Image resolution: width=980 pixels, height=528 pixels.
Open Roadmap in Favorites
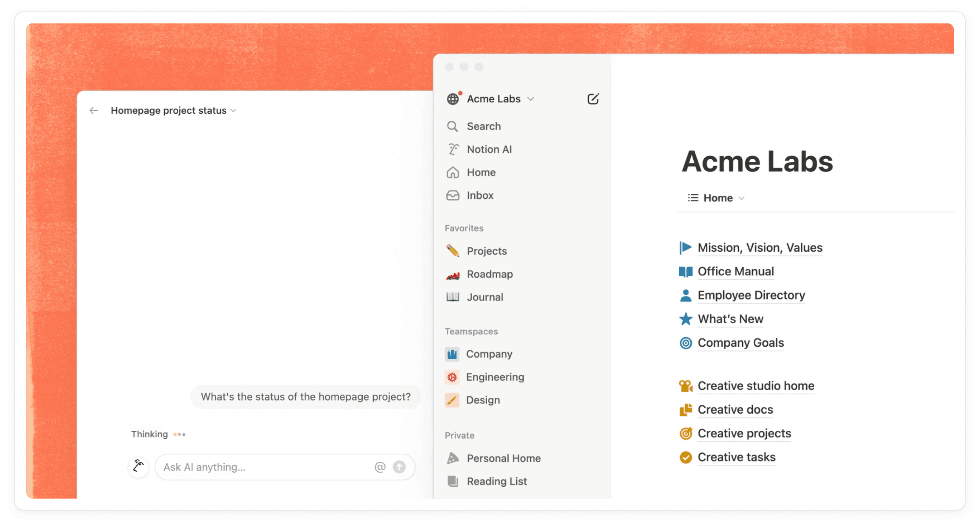[490, 274]
